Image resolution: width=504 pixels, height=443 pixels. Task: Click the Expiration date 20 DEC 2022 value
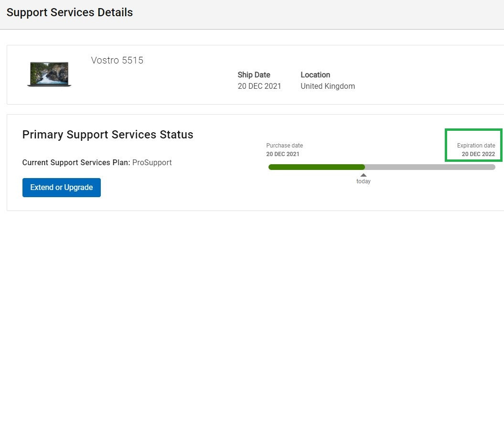click(x=478, y=154)
